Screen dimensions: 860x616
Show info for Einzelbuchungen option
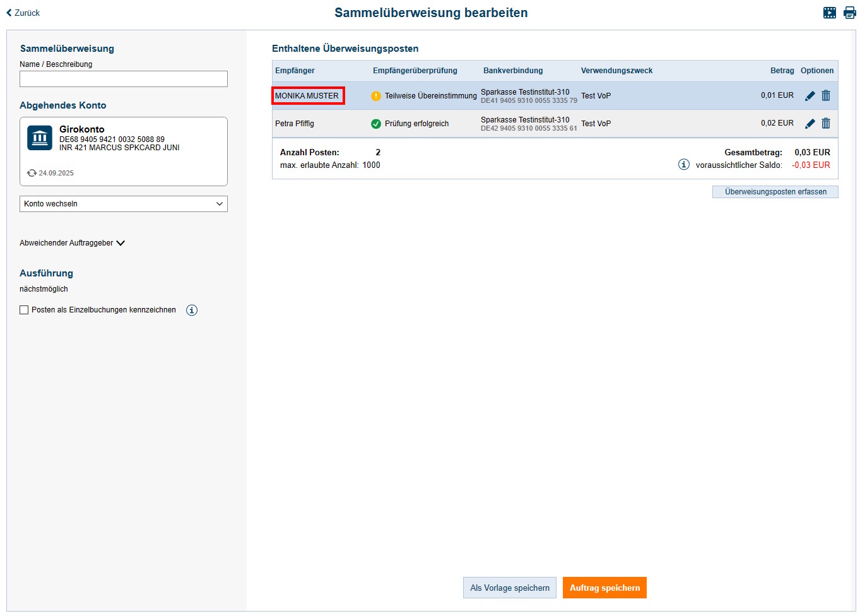192,310
